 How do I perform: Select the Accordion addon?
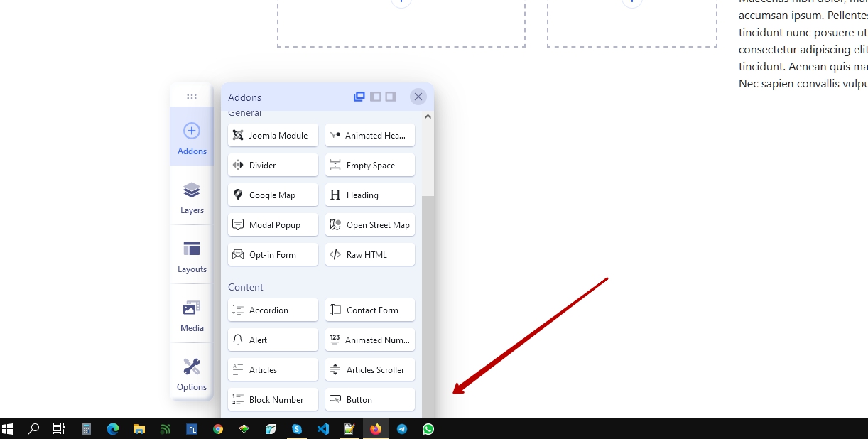point(273,310)
